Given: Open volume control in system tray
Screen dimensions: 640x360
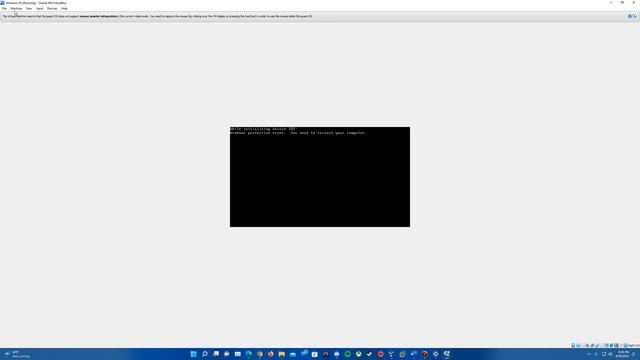Looking at the screenshot, I should pos(610,354).
